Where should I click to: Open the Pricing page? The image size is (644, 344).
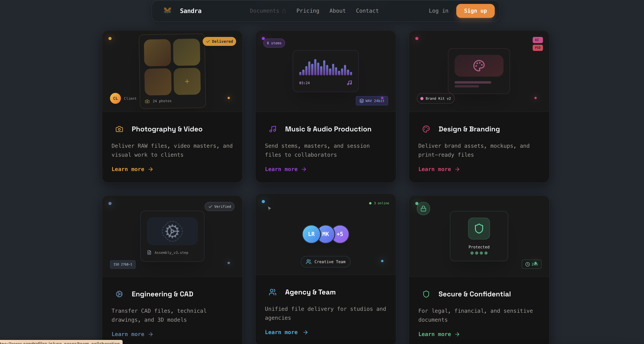307,11
